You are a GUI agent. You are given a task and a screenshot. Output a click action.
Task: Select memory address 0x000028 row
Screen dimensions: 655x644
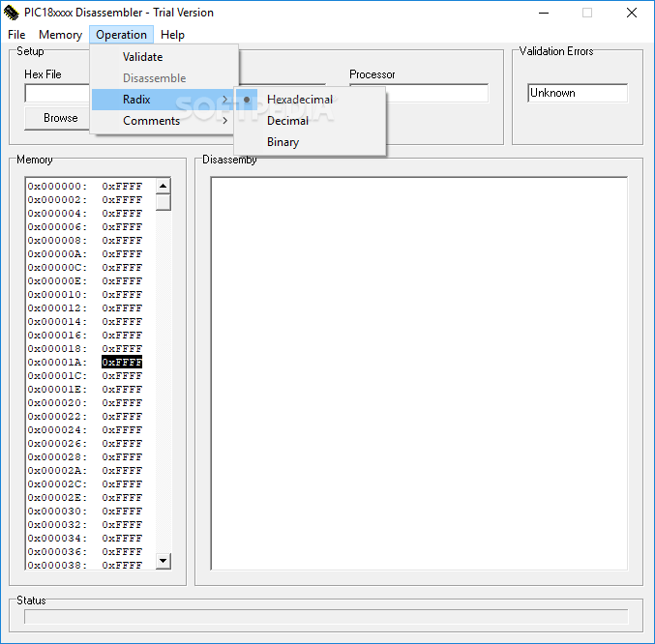(85, 457)
